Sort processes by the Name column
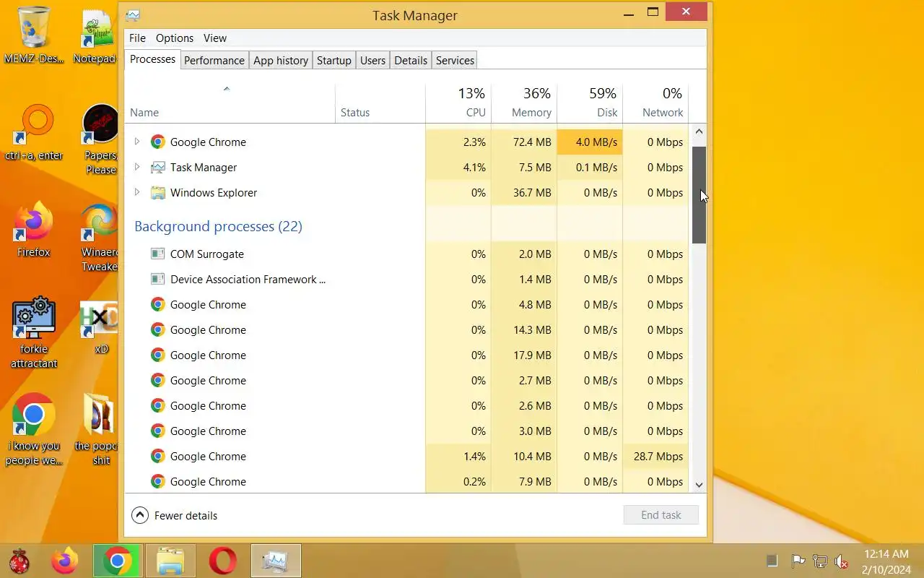924x578 pixels. 230,103
